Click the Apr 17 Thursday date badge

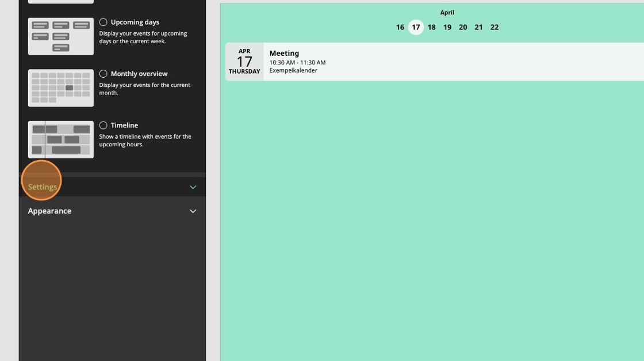(244, 62)
